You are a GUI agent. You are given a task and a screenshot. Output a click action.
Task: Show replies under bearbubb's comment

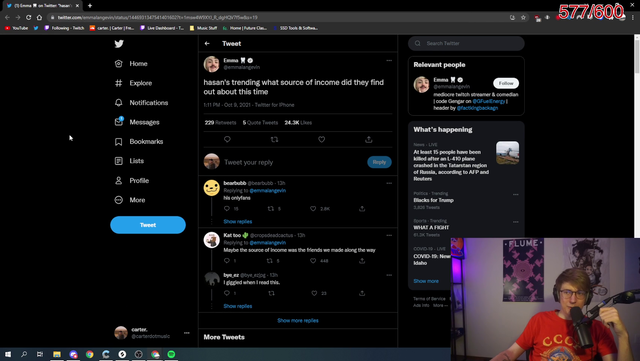coord(238,222)
